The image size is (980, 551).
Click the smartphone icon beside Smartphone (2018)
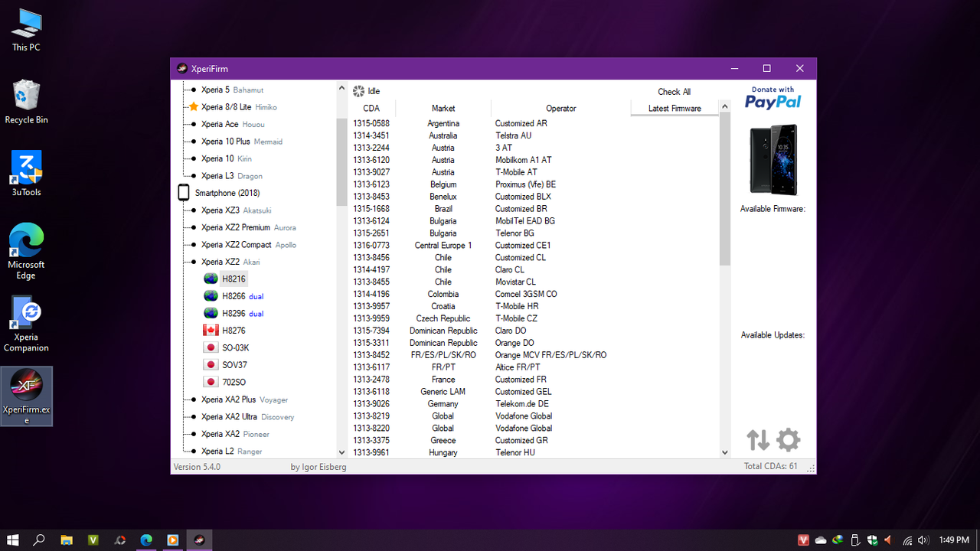coord(184,193)
